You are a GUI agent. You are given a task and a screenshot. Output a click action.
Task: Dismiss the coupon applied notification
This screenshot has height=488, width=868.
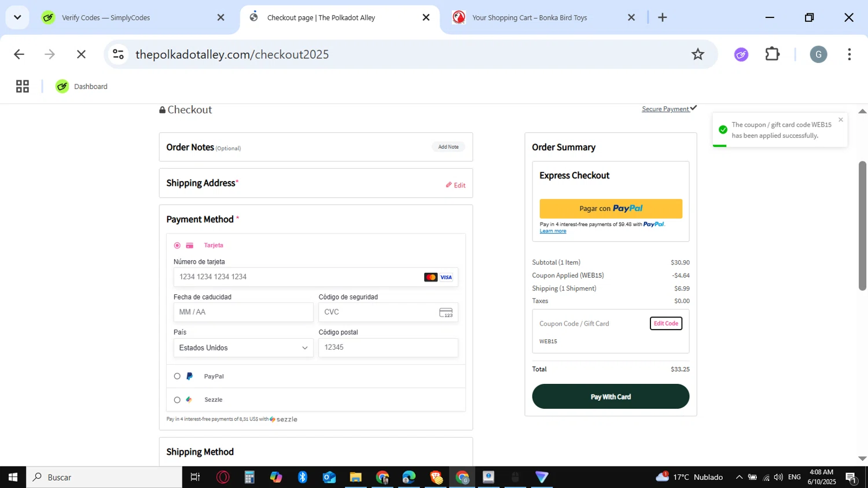841,120
